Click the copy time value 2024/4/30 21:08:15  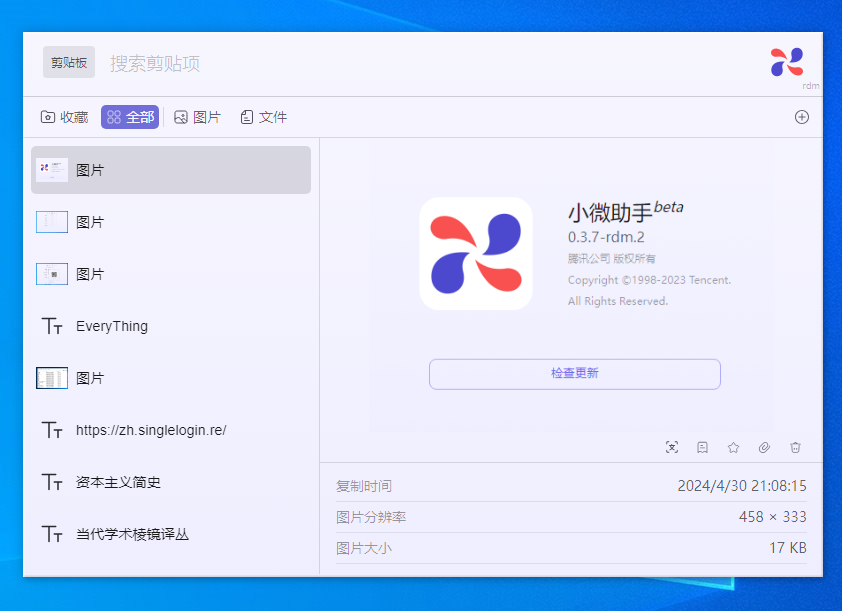tap(742, 486)
